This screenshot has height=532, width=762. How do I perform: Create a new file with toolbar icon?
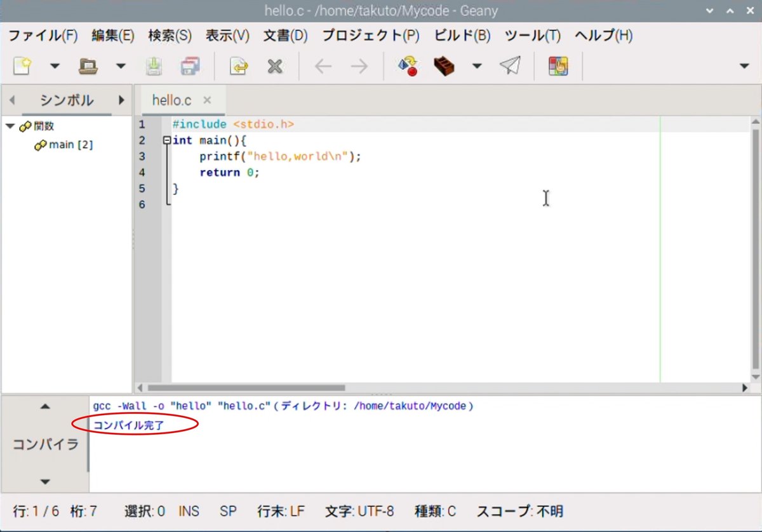22,66
